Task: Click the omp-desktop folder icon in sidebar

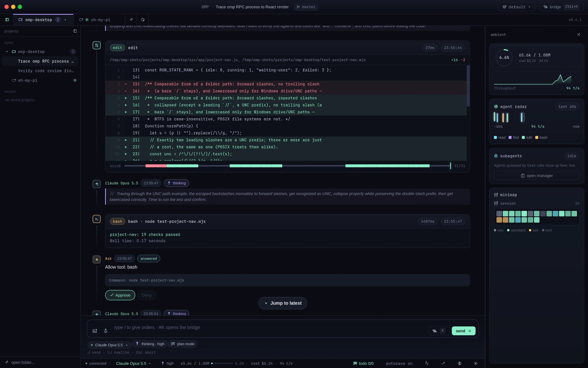Action: pyautogui.click(x=14, y=52)
